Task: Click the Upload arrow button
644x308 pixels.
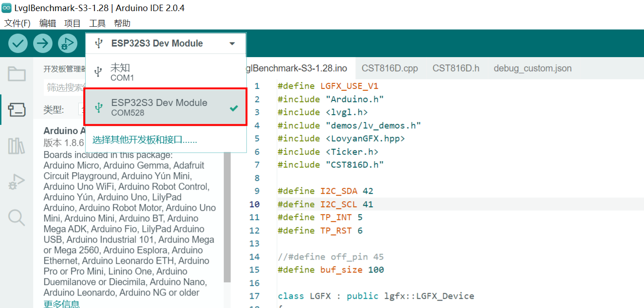Action: (x=42, y=44)
